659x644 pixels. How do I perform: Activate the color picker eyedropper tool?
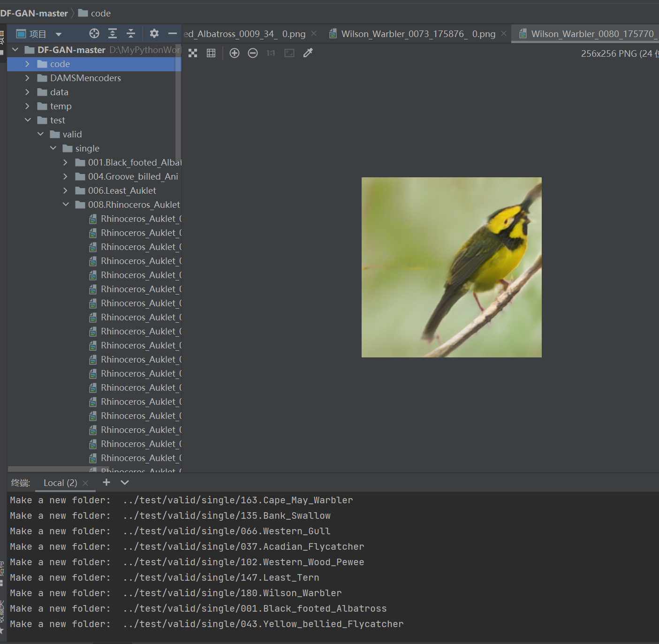[308, 53]
